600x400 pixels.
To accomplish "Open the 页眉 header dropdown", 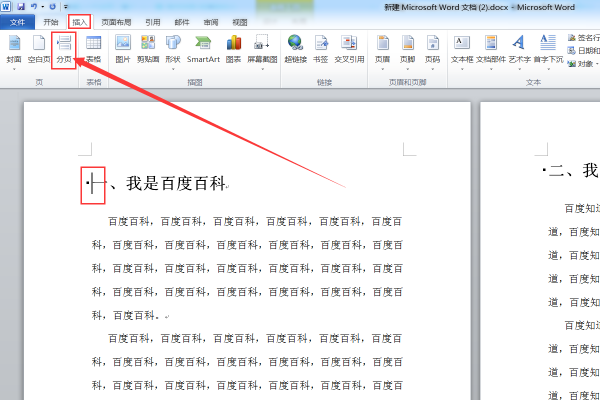I will pos(383,68).
